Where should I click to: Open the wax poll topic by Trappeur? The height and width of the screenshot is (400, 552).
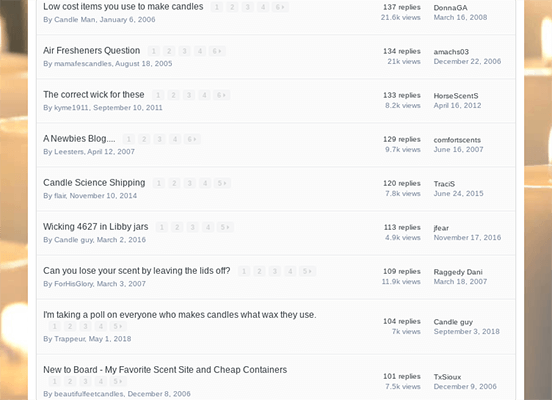tap(180, 315)
